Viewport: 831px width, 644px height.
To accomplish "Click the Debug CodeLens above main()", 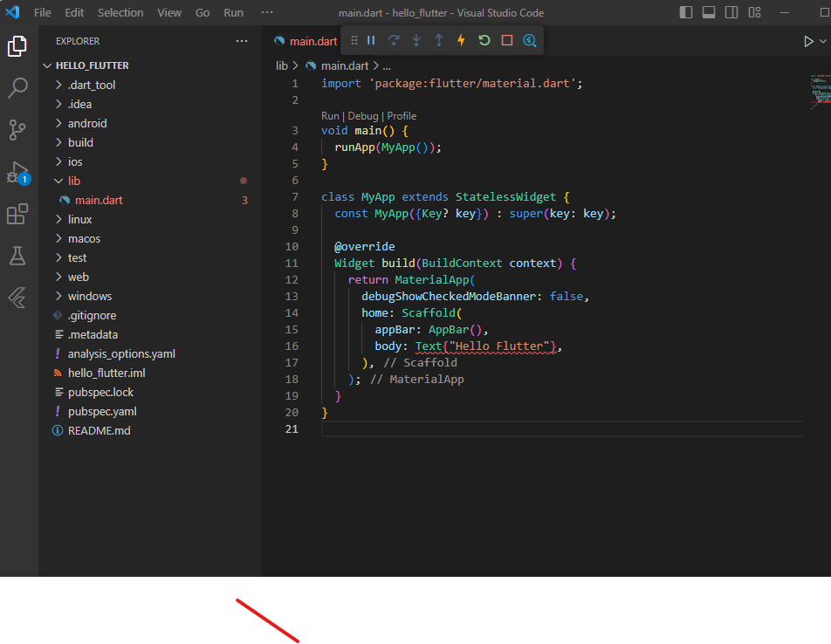I will click(x=362, y=116).
